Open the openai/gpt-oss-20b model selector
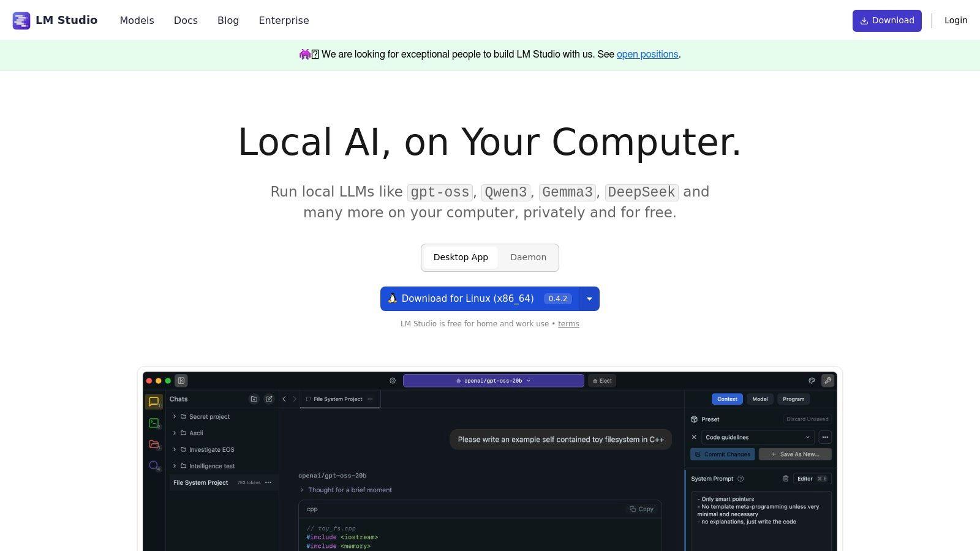980x551 pixels. (x=494, y=381)
